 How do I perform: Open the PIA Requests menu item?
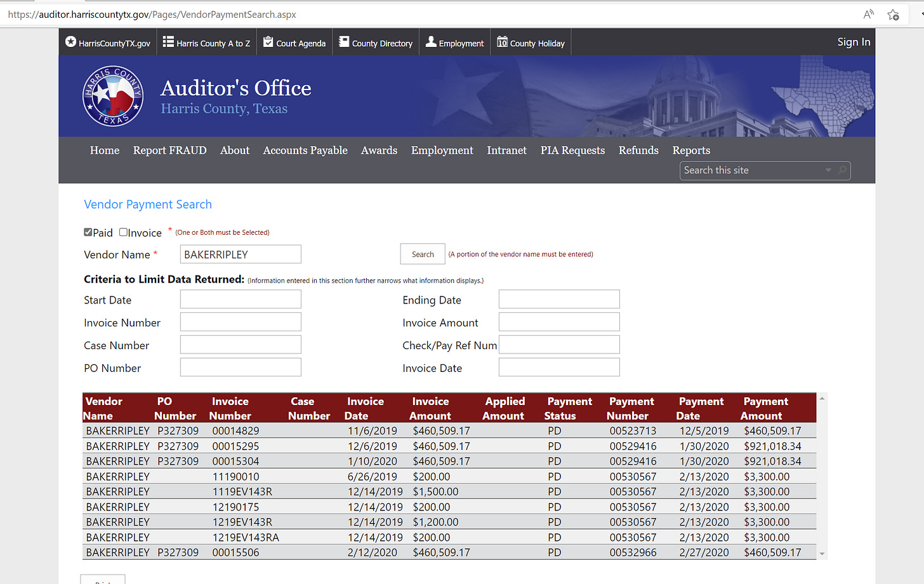pyautogui.click(x=572, y=150)
